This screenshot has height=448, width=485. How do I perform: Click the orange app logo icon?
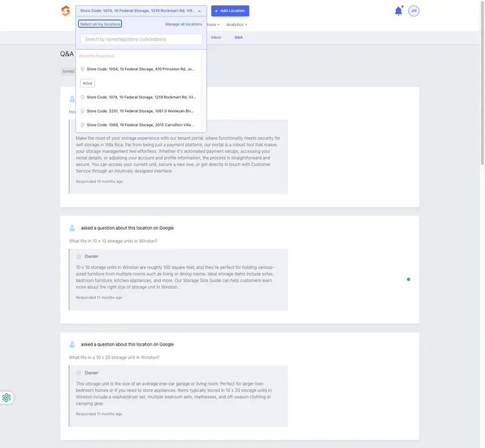(65, 11)
